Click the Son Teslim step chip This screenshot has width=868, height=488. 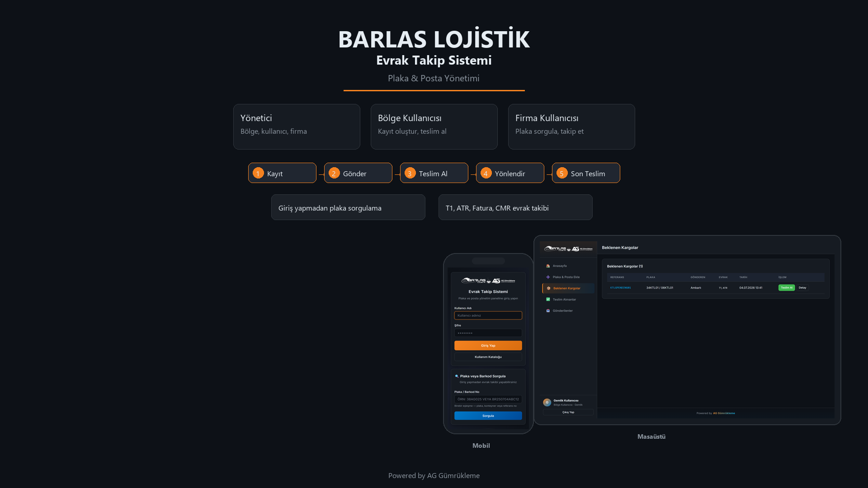[x=586, y=173]
